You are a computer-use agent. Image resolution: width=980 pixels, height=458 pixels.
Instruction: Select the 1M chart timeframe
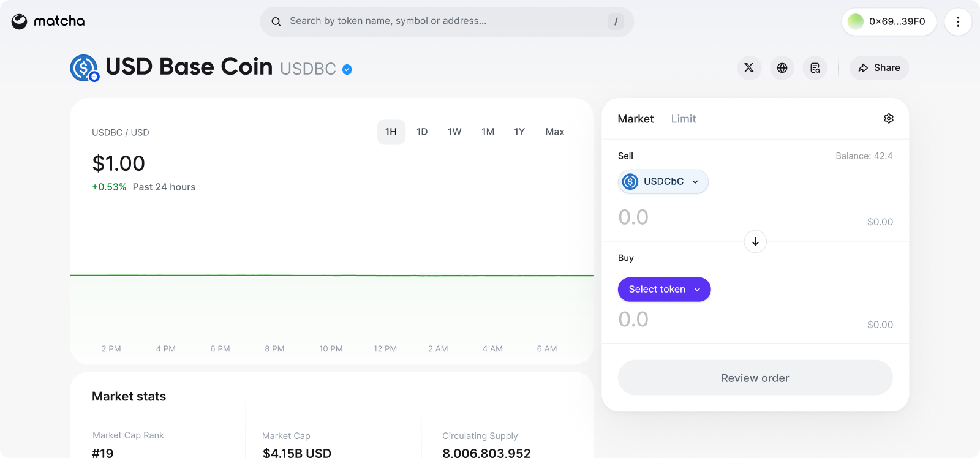488,132
